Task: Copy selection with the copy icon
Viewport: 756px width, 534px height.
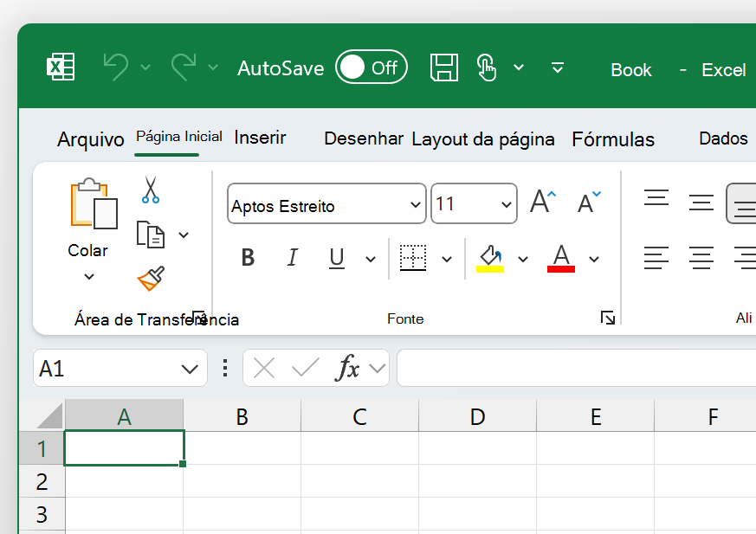Action: coord(151,235)
